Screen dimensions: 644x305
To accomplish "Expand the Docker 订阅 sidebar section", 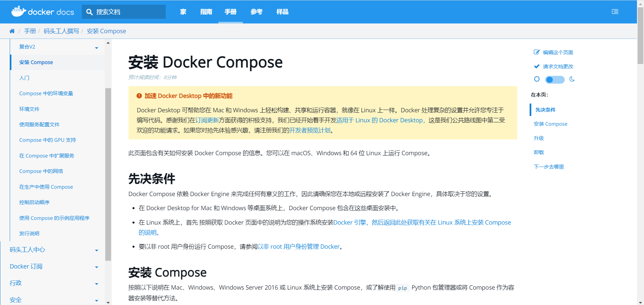I will (x=96, y=267).
